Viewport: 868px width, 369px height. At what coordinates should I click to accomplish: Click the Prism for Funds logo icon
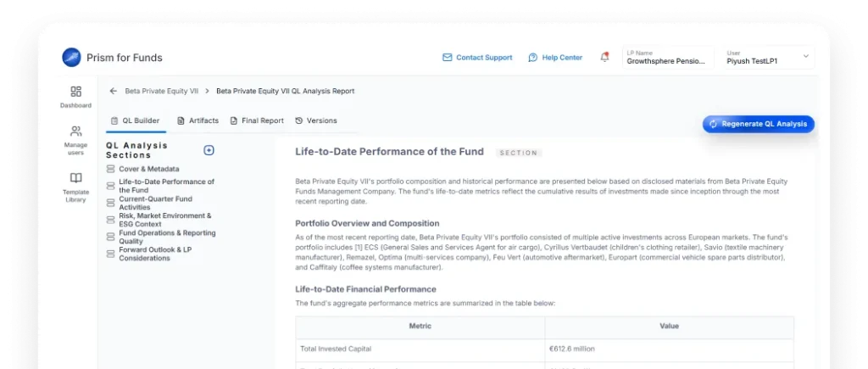pos(72,58)
